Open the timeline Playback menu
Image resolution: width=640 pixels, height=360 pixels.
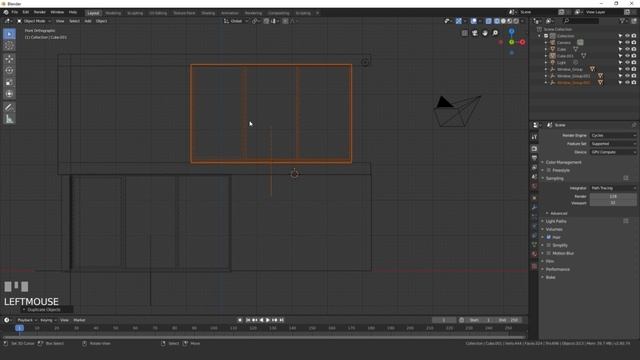point(27,320)
